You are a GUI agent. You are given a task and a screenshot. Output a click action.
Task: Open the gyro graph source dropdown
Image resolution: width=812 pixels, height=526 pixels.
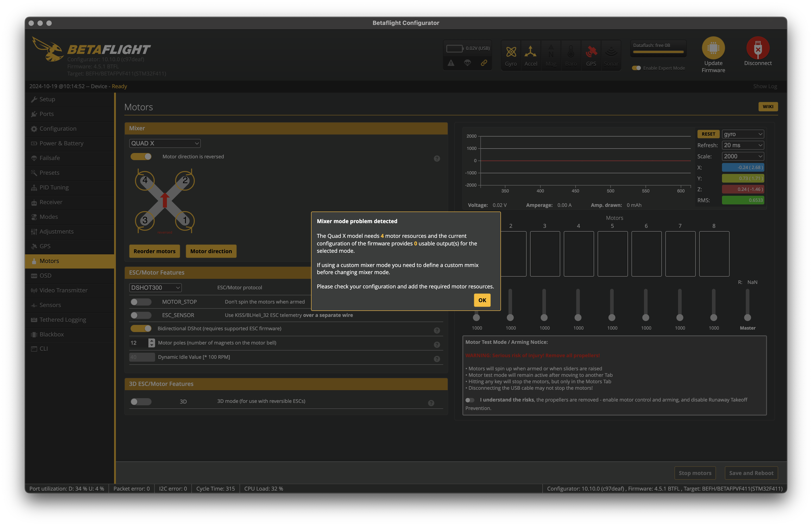pos(743,134)
